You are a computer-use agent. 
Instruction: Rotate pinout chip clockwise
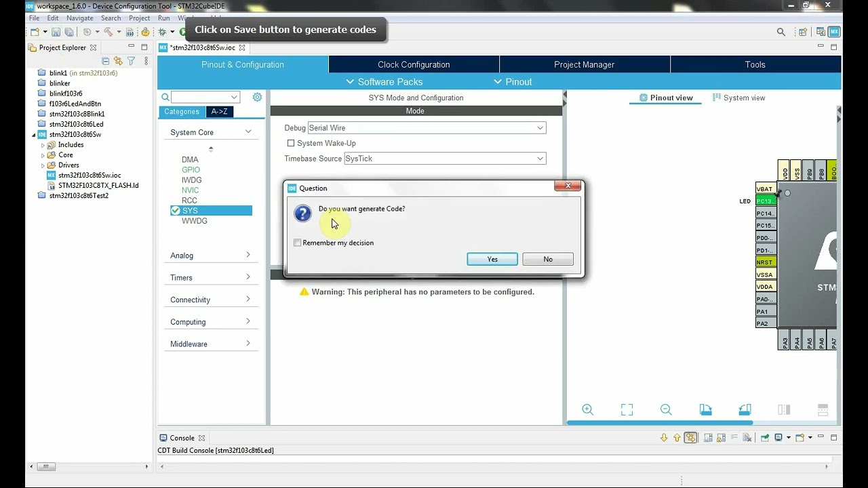pos(705,409)
